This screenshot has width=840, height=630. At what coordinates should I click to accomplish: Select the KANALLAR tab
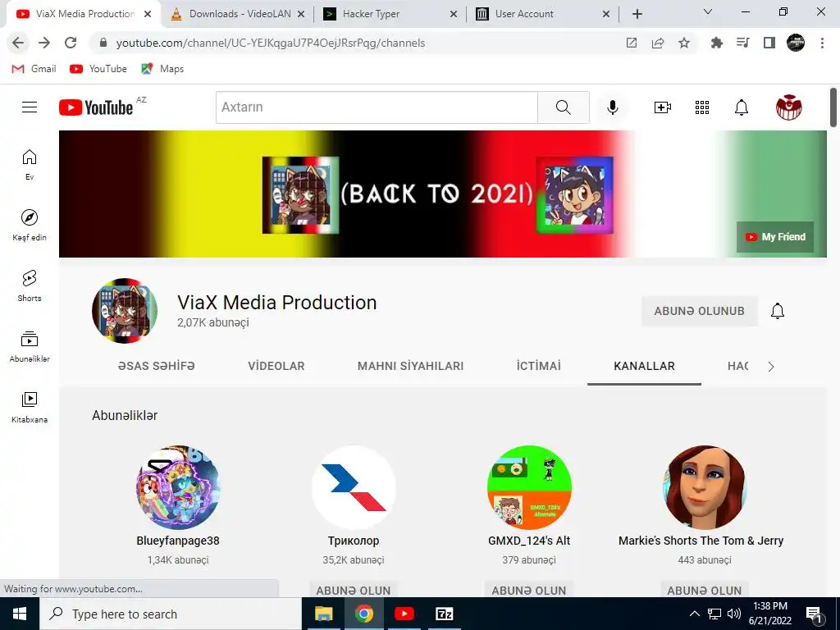(x=645, y=366)
